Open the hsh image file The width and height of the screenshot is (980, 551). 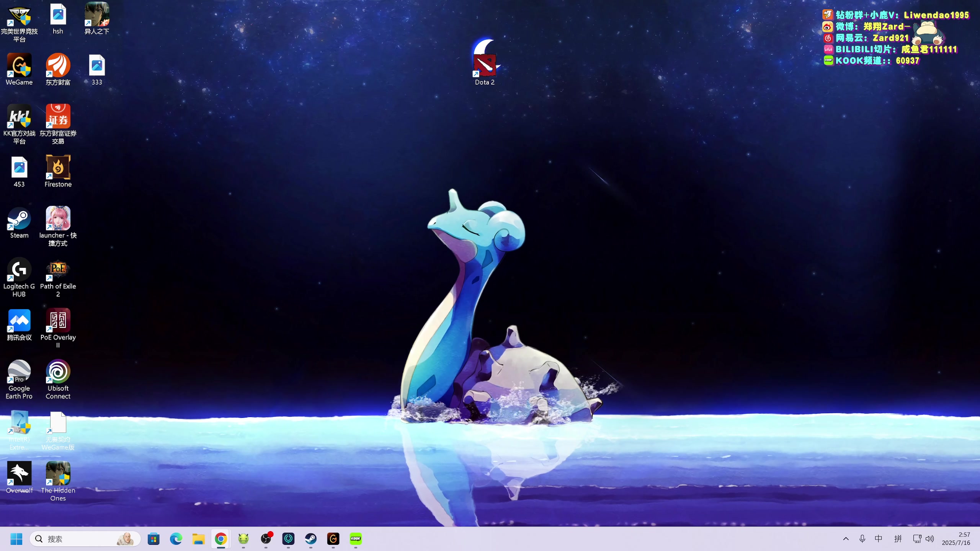pos(58,19)
